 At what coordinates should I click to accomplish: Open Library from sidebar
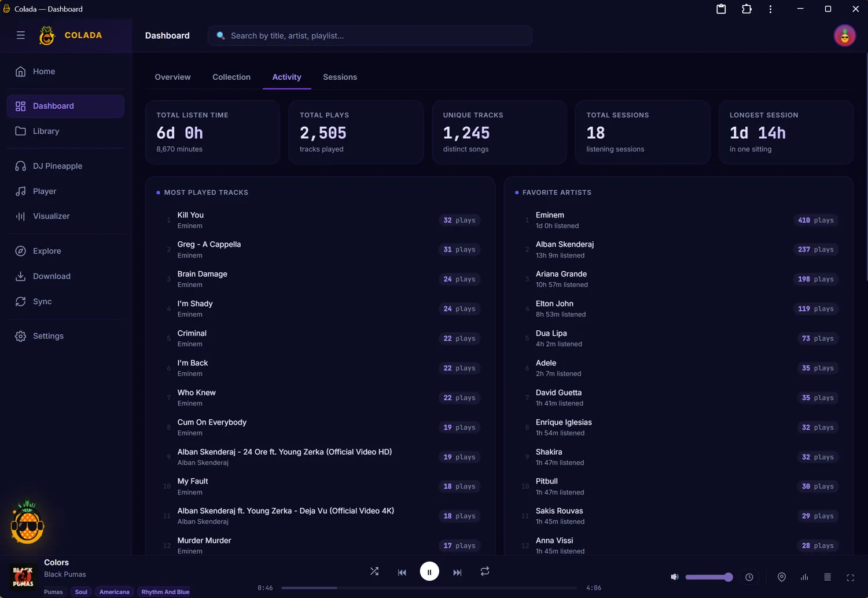(65, 131)
